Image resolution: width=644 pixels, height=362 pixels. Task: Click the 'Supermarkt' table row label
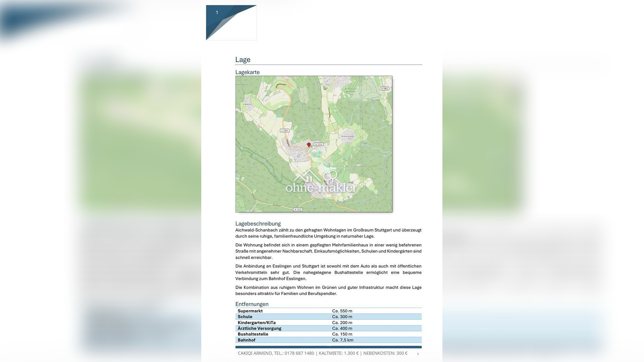(250, 311)
